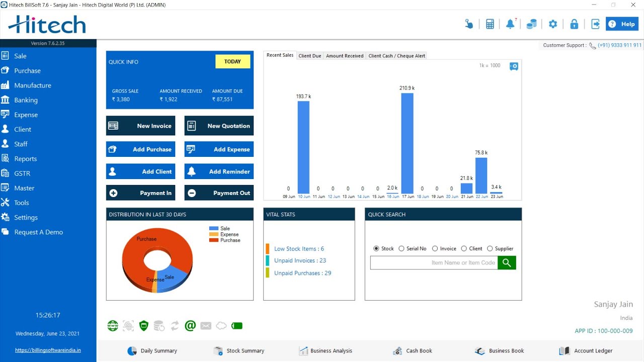This screenshot has width=644, height=362.
Task: Click the green shield status icon
Action: tap(144, 326)
